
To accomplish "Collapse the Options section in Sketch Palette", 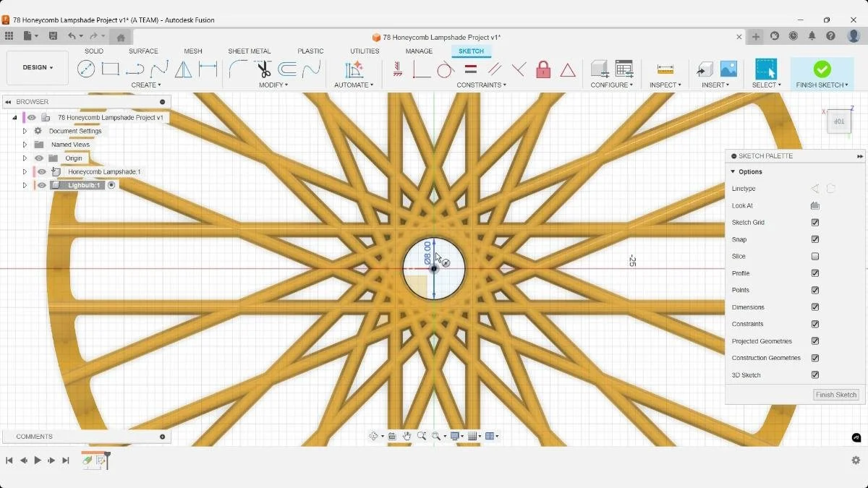I will (733, 172).
